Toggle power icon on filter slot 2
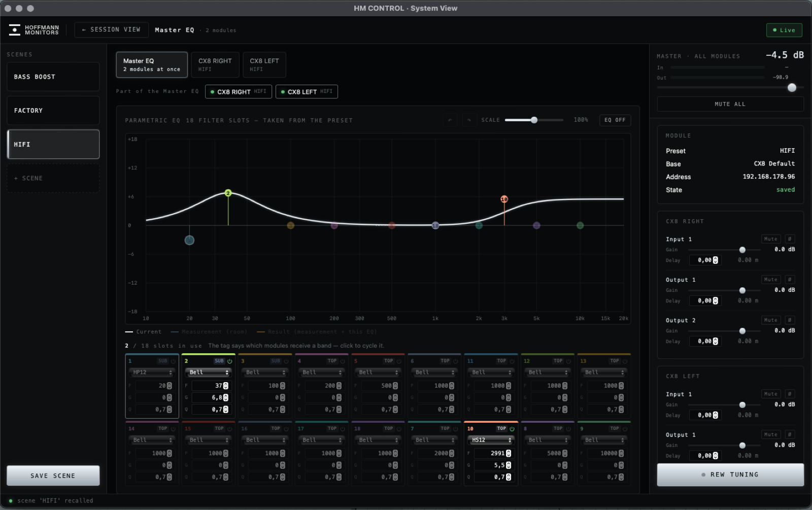 [x=229, y=361]
